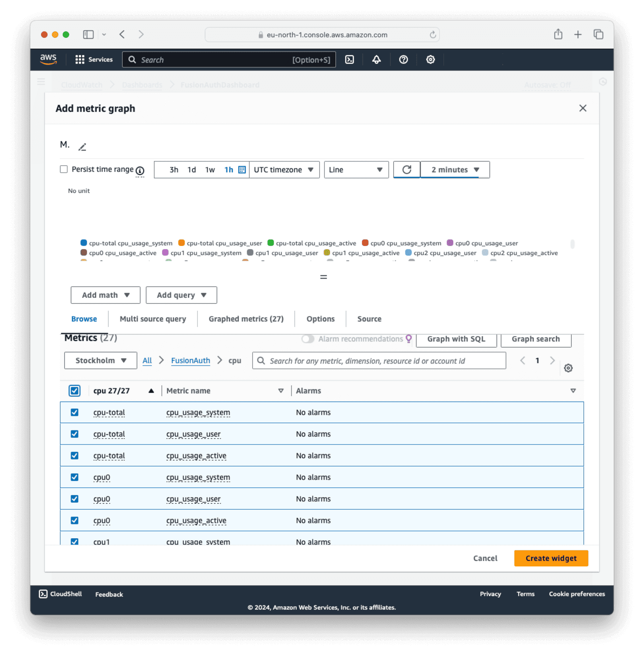Uncheck cpu0 cpu_usage_active row
The image size is (644, 655).
tap(74, 521)
